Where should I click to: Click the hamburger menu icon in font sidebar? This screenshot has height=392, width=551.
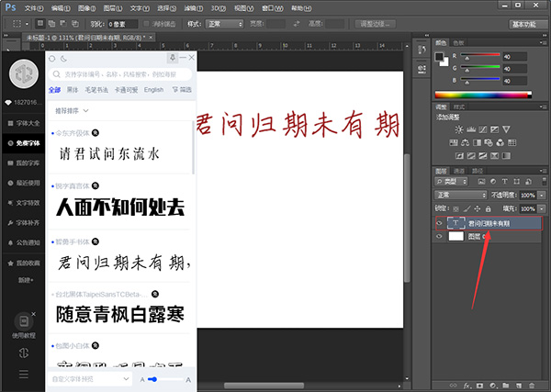tap(23, 374)
